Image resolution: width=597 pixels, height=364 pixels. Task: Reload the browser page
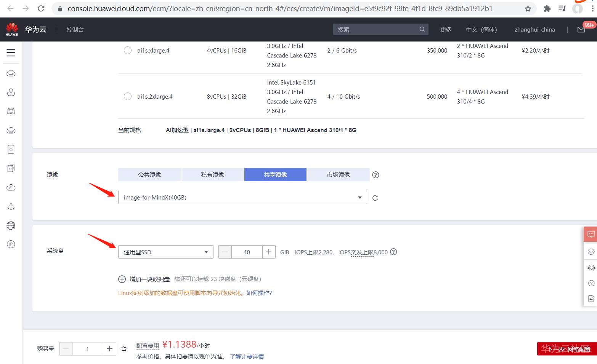pos(41,8)
